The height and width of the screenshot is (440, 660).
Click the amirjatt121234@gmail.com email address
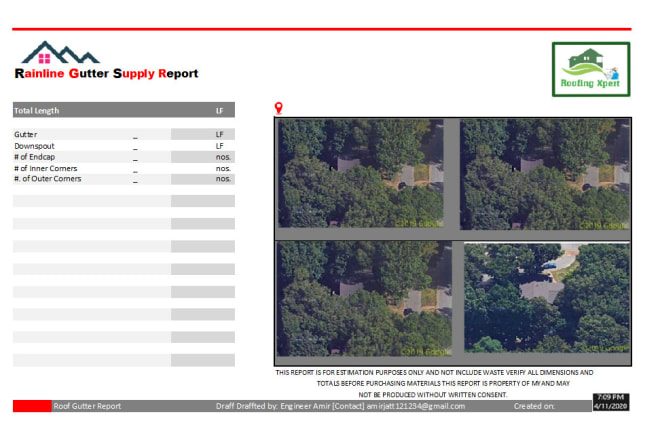click(x=416, y=406)
